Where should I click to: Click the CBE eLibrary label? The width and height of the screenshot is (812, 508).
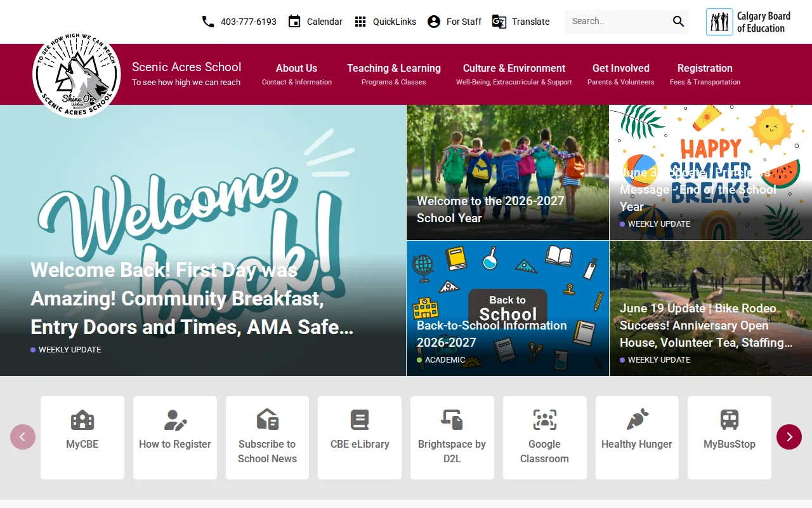click(360, 444)
